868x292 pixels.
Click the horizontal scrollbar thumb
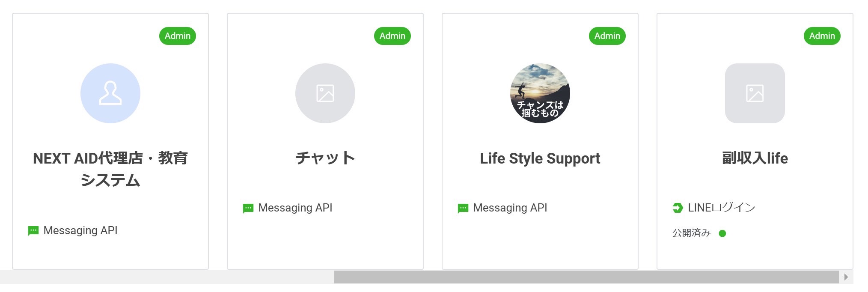coord(586,277)
